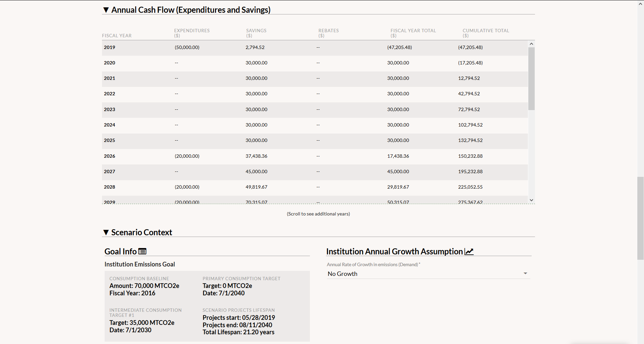Select the 2025 fiscal year row label
This screenshot has width=644, height=344.
109,140
